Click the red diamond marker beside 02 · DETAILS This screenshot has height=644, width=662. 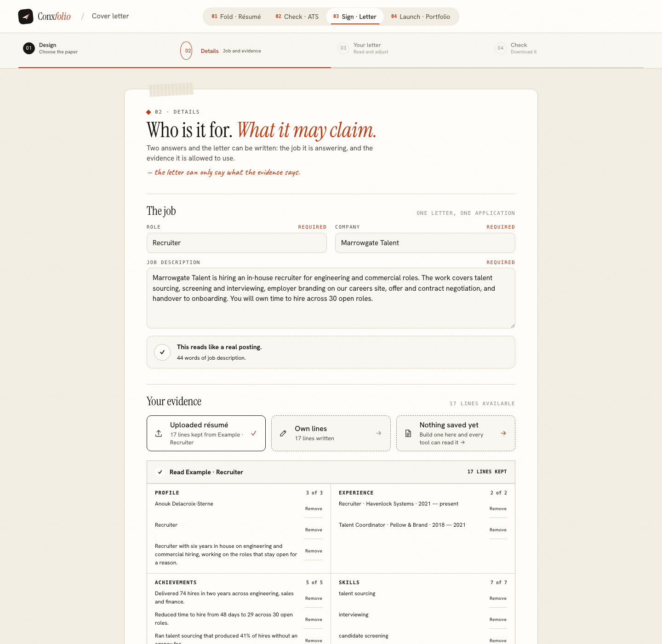click(148, 112)
